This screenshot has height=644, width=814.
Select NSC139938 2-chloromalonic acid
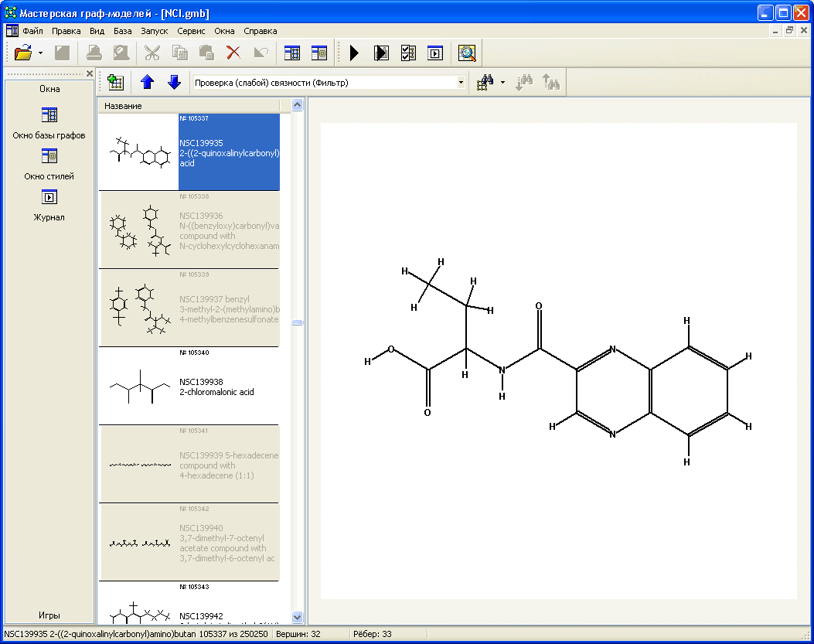pos(189,387)
